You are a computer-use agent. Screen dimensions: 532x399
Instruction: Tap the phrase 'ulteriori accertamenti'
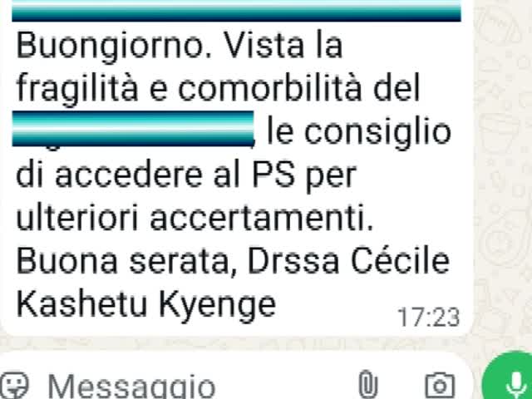[x=195, y=218]
